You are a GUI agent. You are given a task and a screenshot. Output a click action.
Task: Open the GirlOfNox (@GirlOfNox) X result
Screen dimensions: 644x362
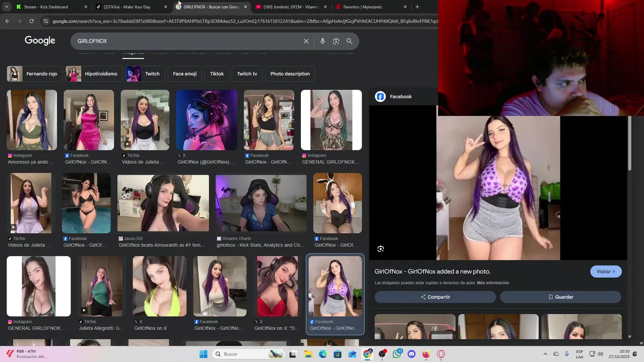coord(206,120)
